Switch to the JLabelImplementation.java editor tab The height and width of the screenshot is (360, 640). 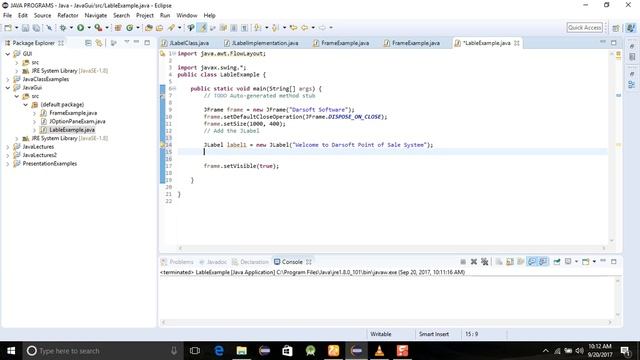pos(264,43)
